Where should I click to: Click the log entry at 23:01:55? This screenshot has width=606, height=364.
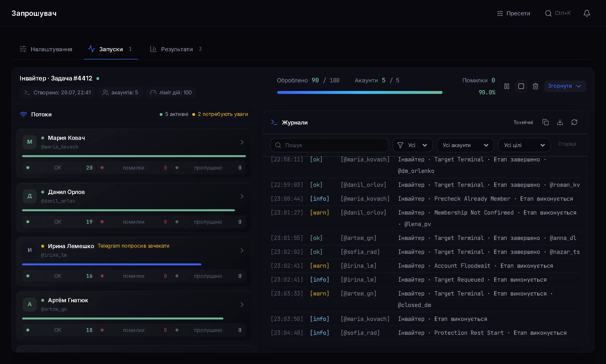coord(425,238)
